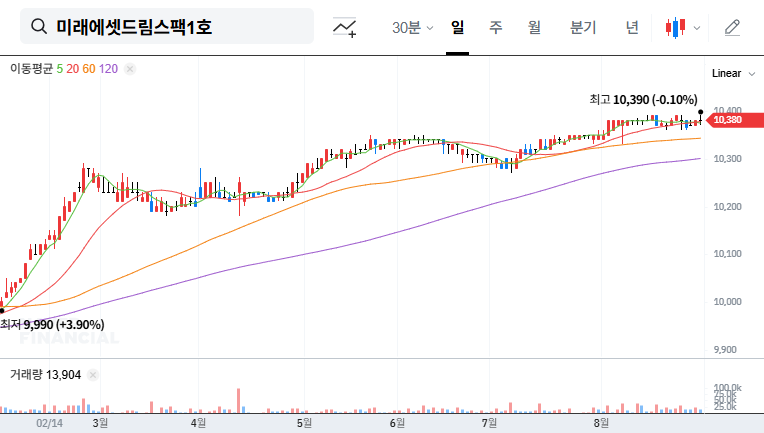The width and height of the screenshot is (764, 433).
Task: Switch to the 월 monthly tab
Action: click(x=535, y=27)
